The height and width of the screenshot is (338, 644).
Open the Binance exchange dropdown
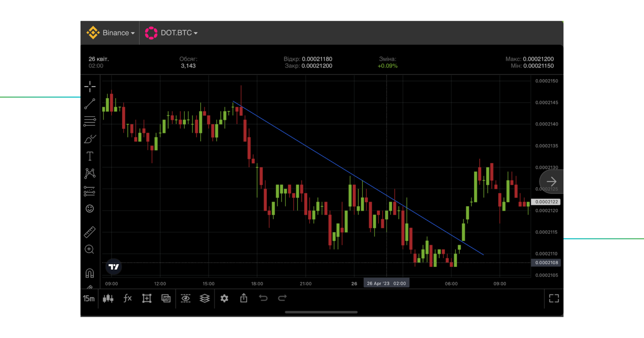[x=111, y=33]
